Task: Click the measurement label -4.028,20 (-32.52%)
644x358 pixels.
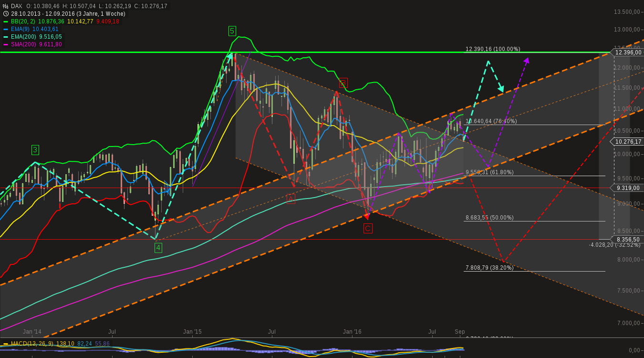Action: [x=614, y=245]
